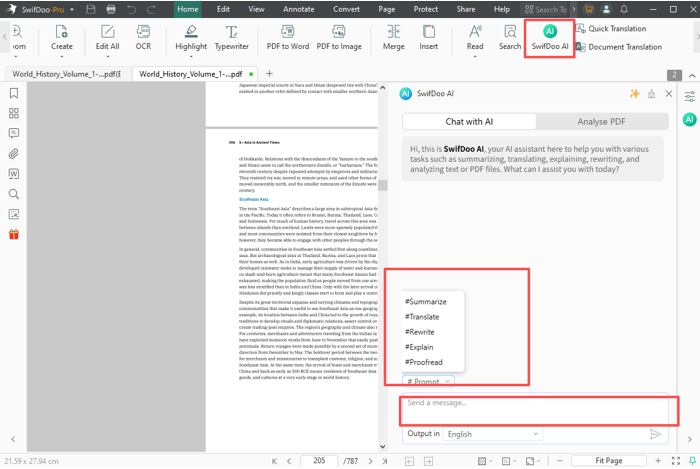Screen dimensions: 700x469
Task: Launch SwifDoo AI from the ribbon
Action: (550, 38)
